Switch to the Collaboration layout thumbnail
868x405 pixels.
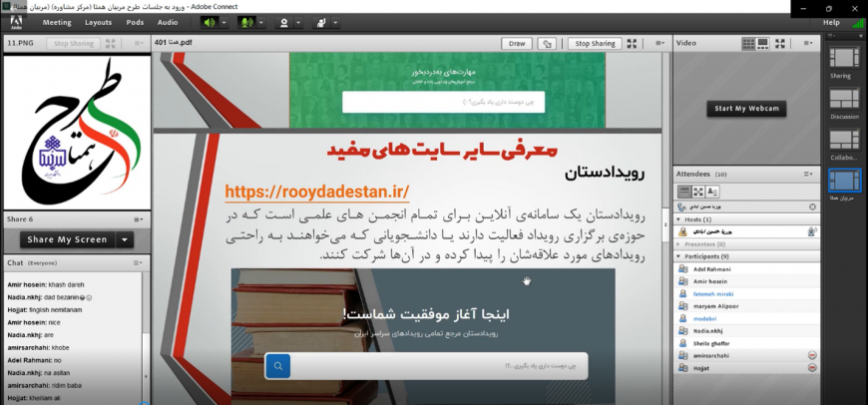click(x=844, y=140)
